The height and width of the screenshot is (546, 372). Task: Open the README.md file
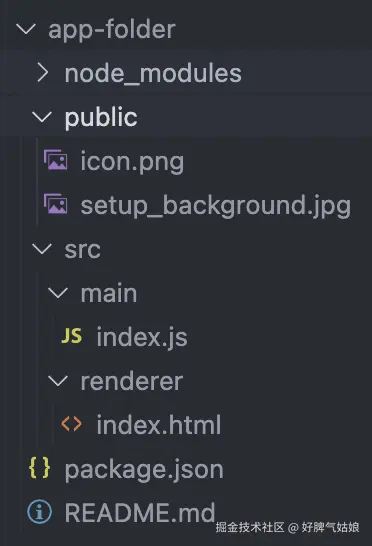point(140,513)
